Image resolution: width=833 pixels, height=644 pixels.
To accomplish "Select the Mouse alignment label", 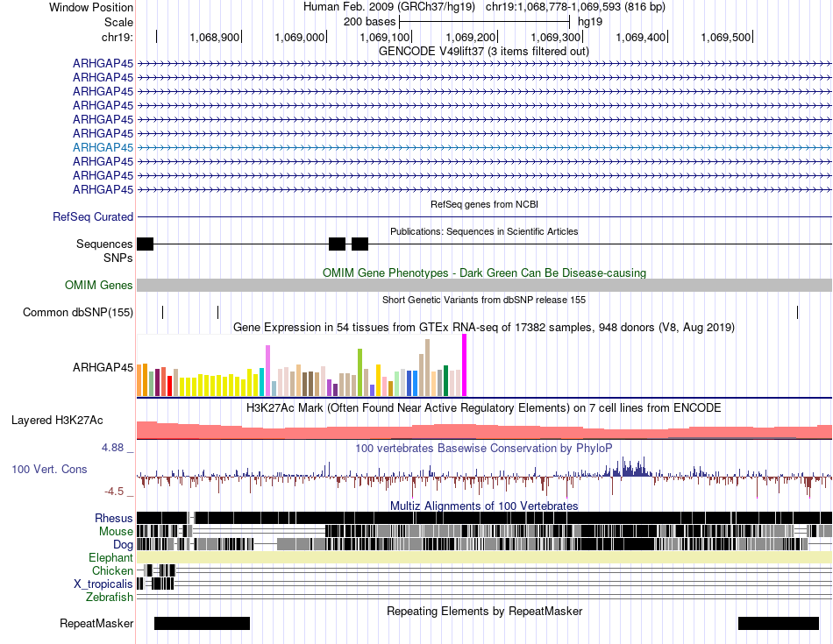I will point(116,532).
